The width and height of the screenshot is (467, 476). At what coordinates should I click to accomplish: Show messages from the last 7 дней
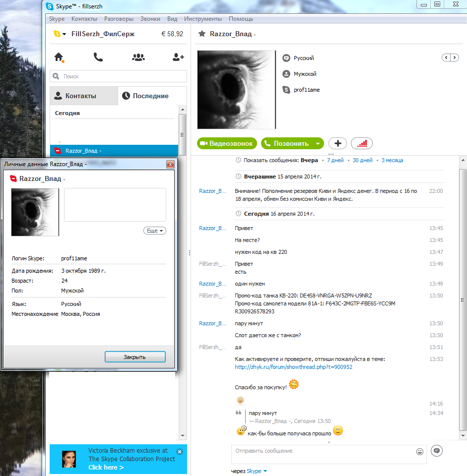335,160
